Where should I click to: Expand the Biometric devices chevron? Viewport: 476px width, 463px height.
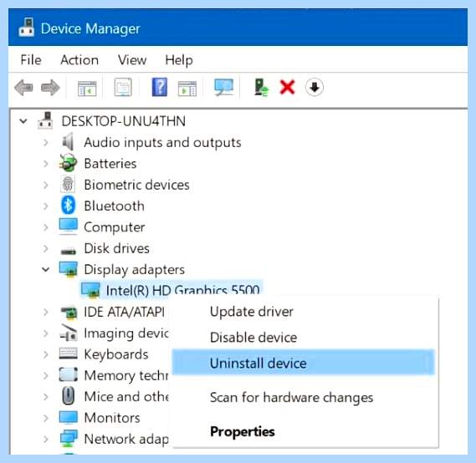46,185
